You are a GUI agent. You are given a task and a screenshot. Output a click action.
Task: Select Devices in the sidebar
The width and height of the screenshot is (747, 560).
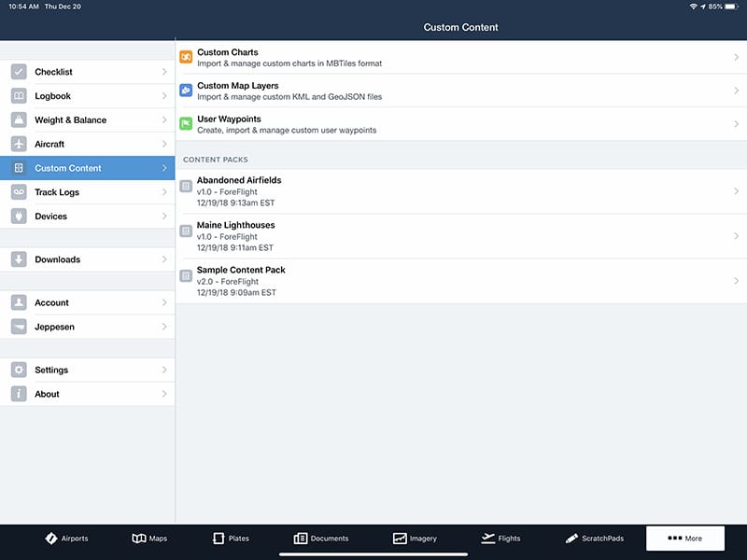(x=88, y=217)
